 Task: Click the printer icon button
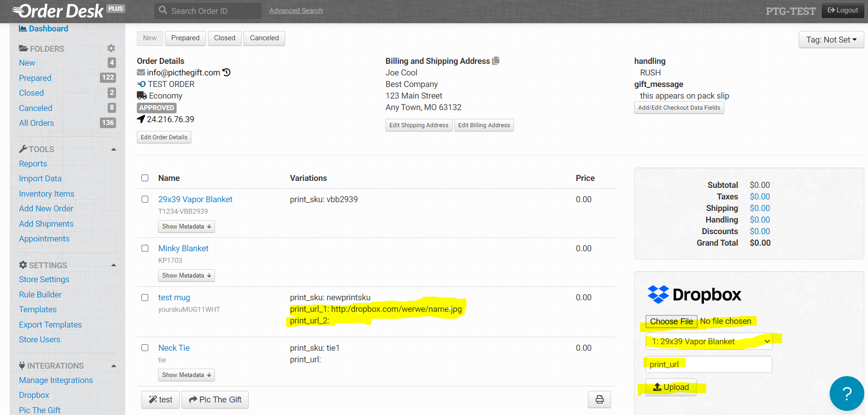599,399
